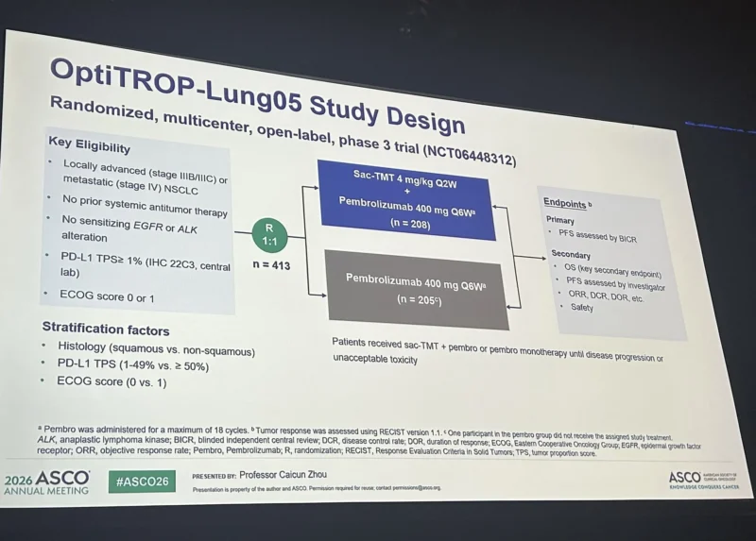Click the Stratification factors heading

(106, 329)
